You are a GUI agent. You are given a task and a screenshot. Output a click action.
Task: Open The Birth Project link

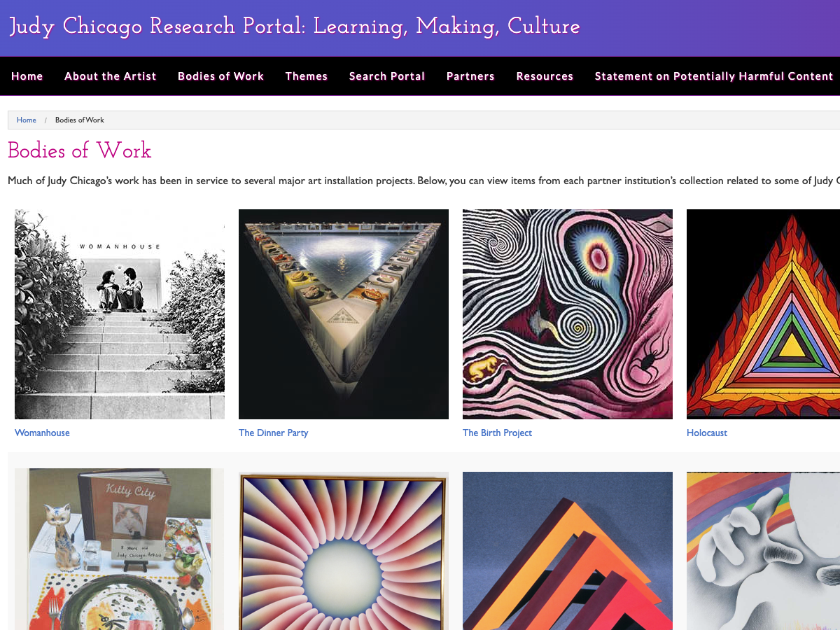click(x=497, y=433)
